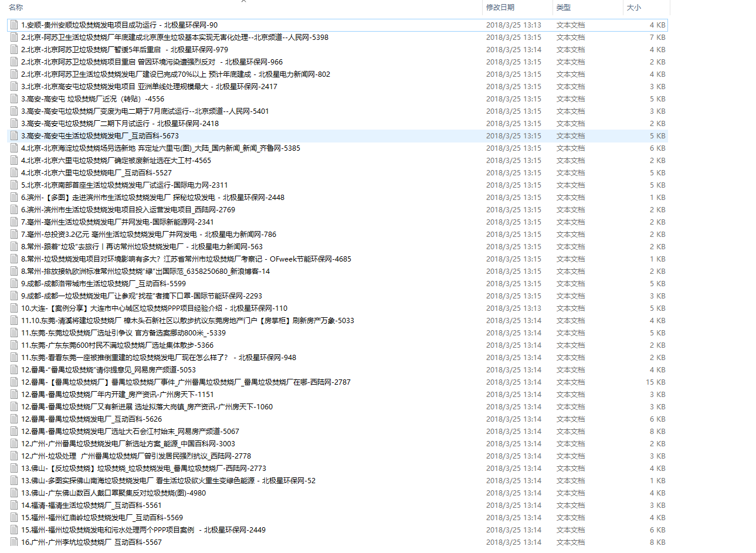Click the document icon for 国际新能源网-2341 file

point(14,222)
